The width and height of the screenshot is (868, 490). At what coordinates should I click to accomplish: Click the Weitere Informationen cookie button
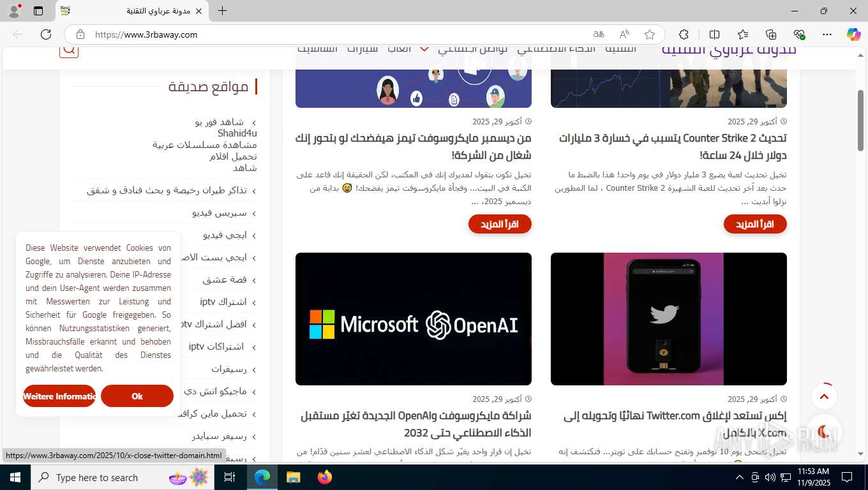[59, 396]
